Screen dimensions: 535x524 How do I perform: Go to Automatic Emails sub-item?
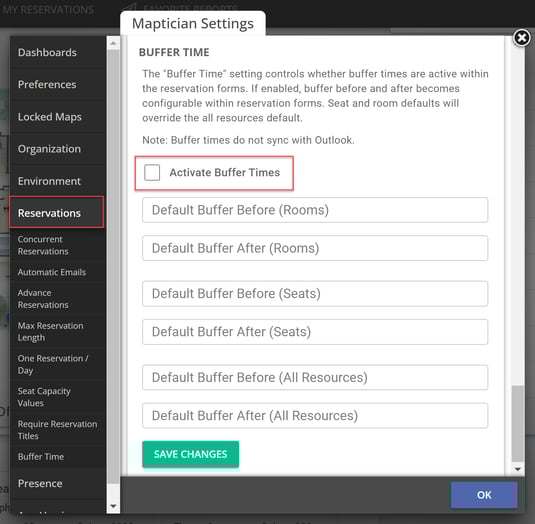click(x=57, y=272)
